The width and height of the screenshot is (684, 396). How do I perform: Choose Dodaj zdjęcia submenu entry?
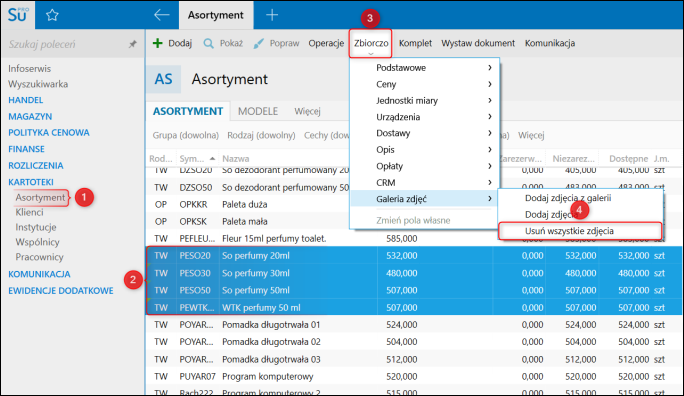click(x=552, y=215)
